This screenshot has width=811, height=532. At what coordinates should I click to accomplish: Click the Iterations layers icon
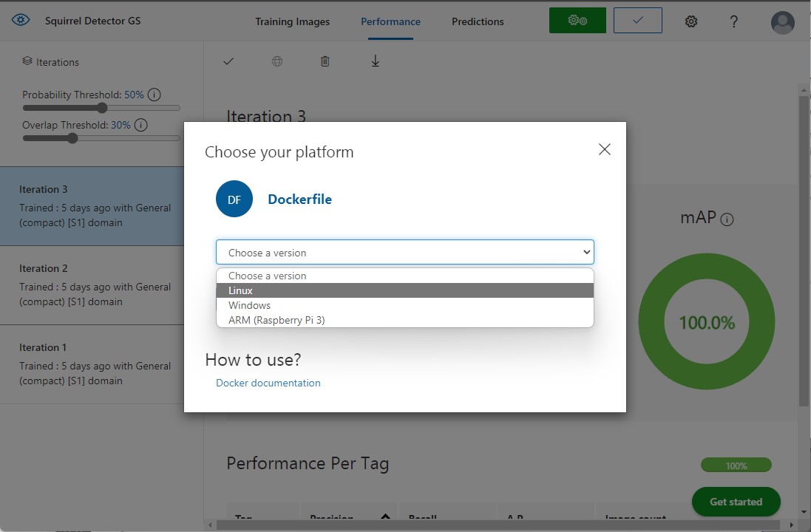click(x=27, y=61)
